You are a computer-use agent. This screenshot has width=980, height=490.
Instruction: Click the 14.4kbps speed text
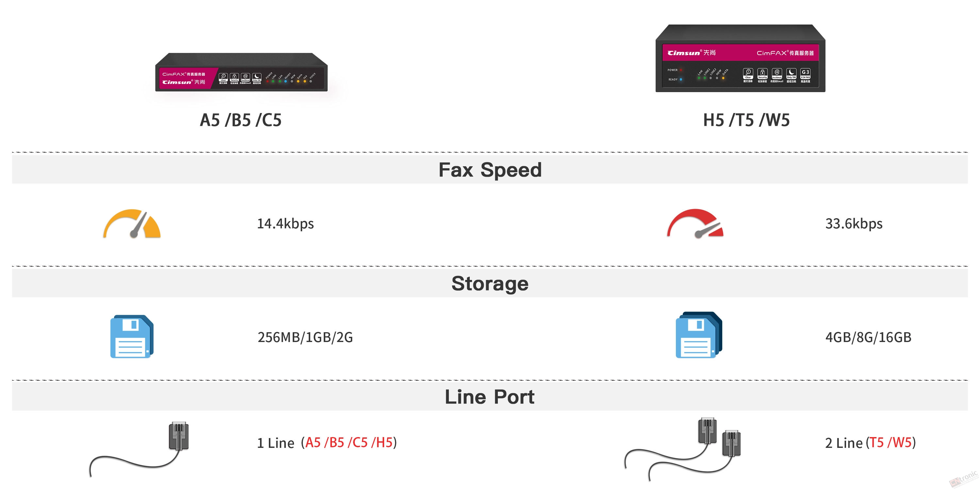(285, 224)
